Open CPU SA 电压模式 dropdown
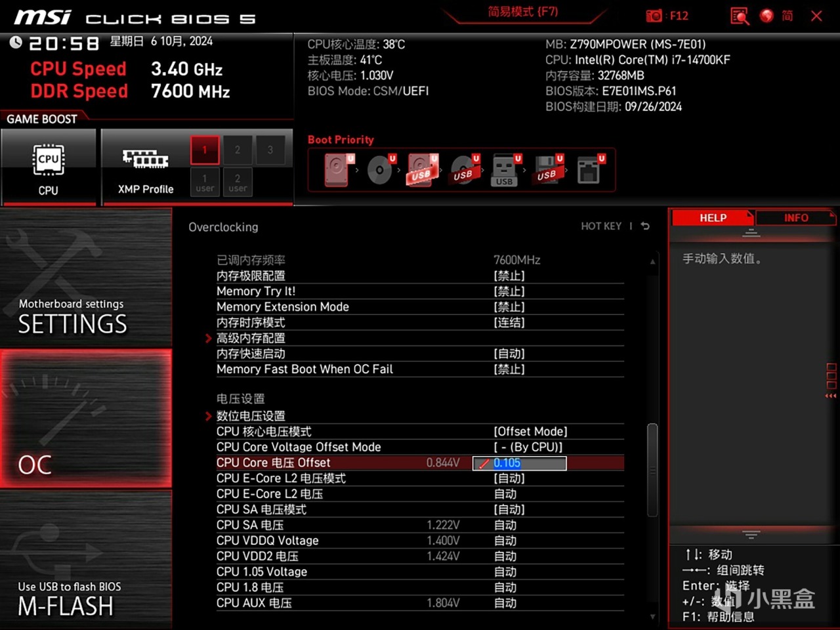The width and height of the screenshot is (840, 630). [x=509, y=510]
